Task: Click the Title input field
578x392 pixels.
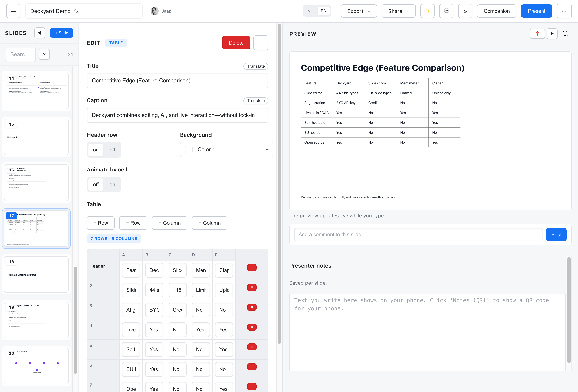Action: [x=177, y=81]
